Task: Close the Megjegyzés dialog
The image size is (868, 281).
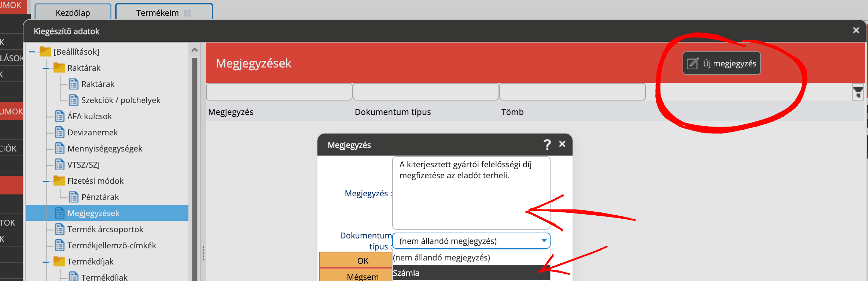Action: [562, 144]
